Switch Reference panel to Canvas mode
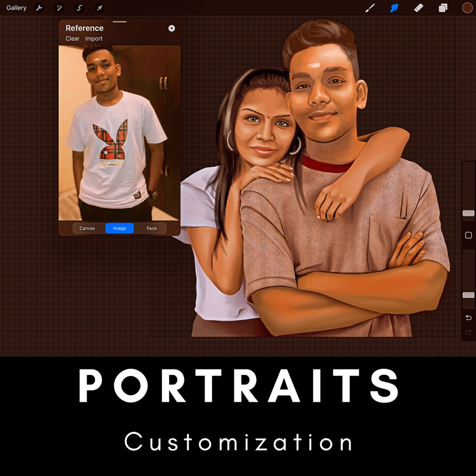 click(x=87, y=228)
